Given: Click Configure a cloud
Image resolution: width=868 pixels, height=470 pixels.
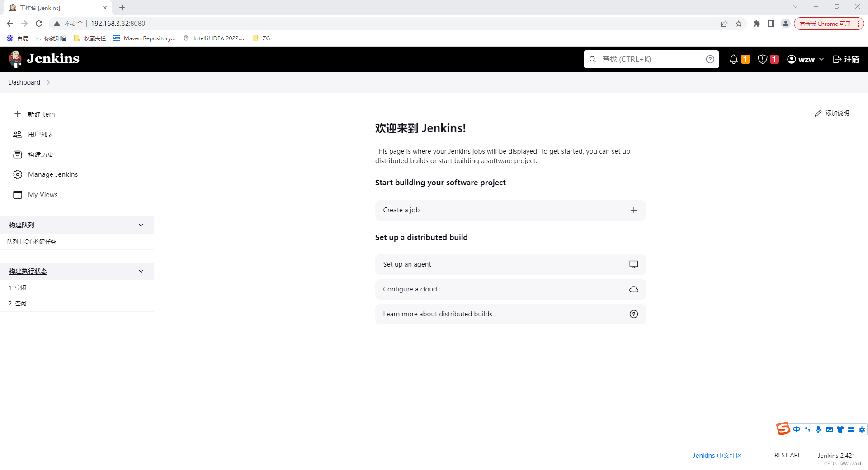Looking at the screenshot, I should click(510, 289).
